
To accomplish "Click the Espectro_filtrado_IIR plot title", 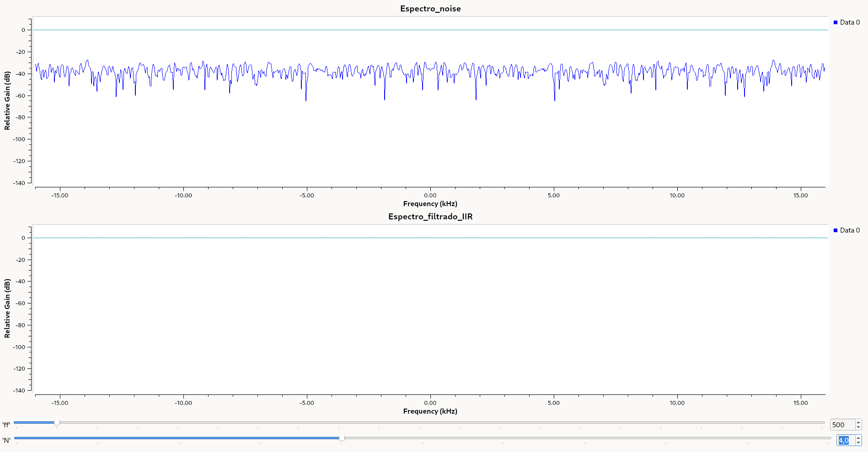I will 430,217.
